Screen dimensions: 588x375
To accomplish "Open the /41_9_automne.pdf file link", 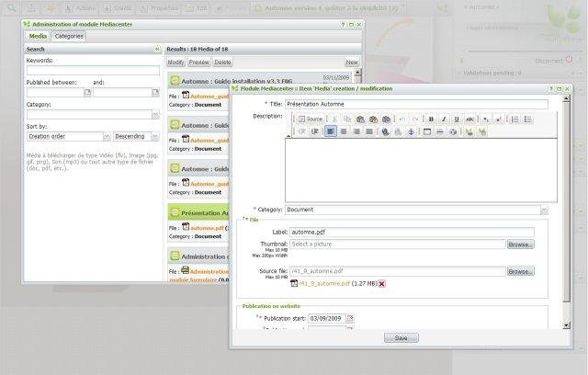I will [324, 284].
